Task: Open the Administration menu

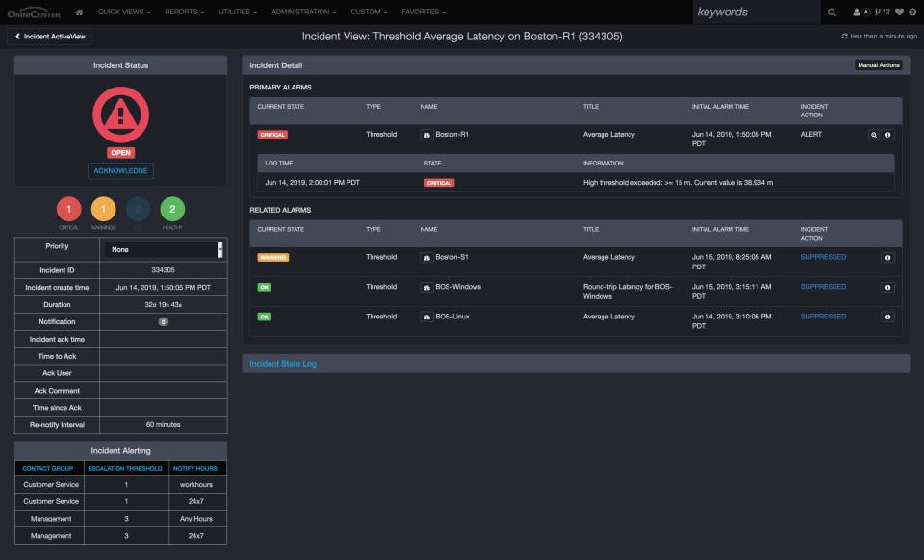Action: [303, 12]
